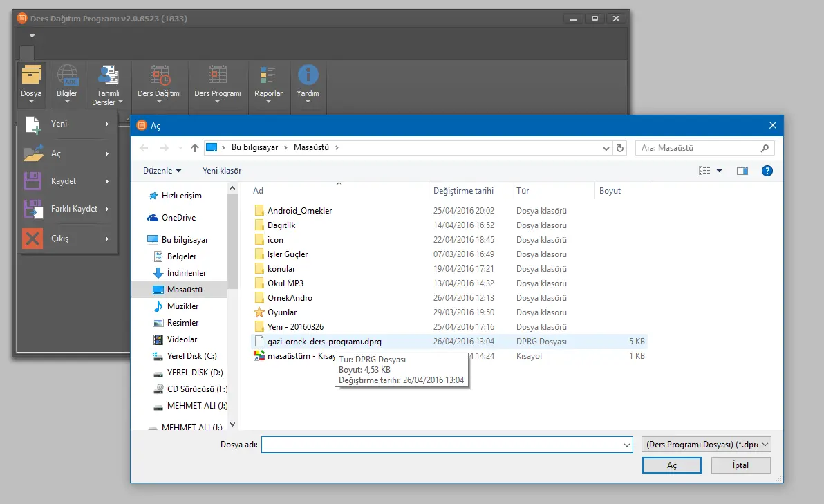Click the Ara: Masaüstü search box
Screen dimensions: 824x504
698,148
